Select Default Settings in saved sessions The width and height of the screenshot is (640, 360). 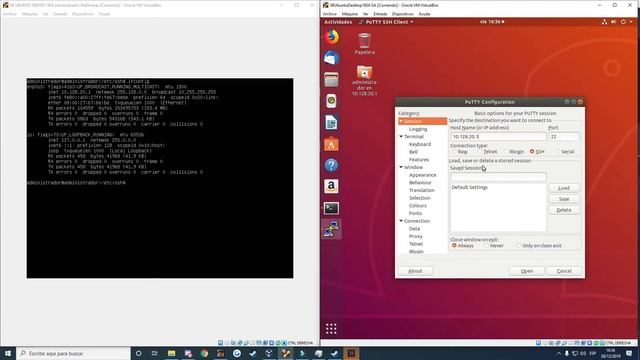[469, 187]
